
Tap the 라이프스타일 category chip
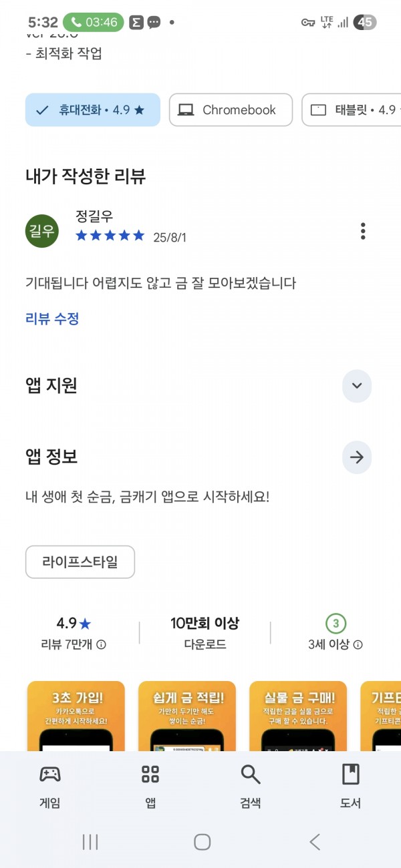point(80,562)
